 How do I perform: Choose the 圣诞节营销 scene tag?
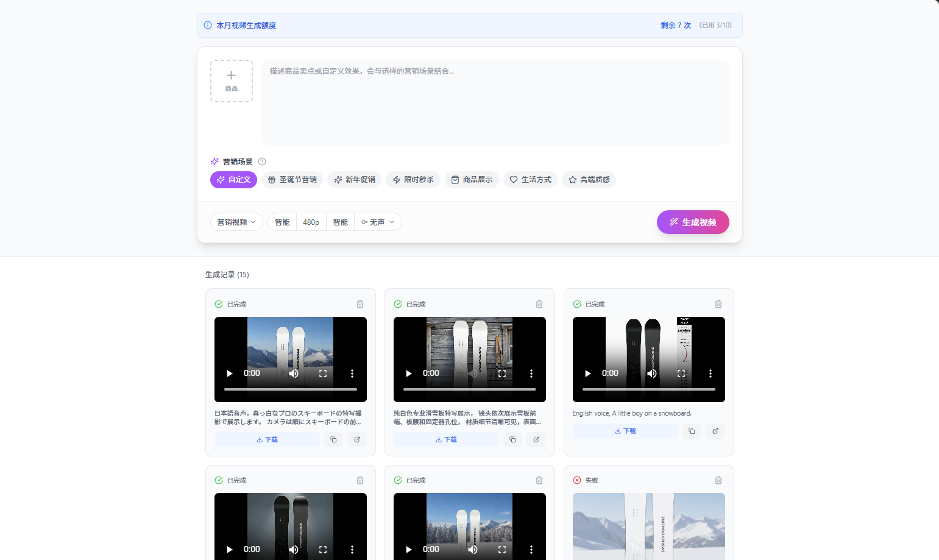click(x=292, y=180)
